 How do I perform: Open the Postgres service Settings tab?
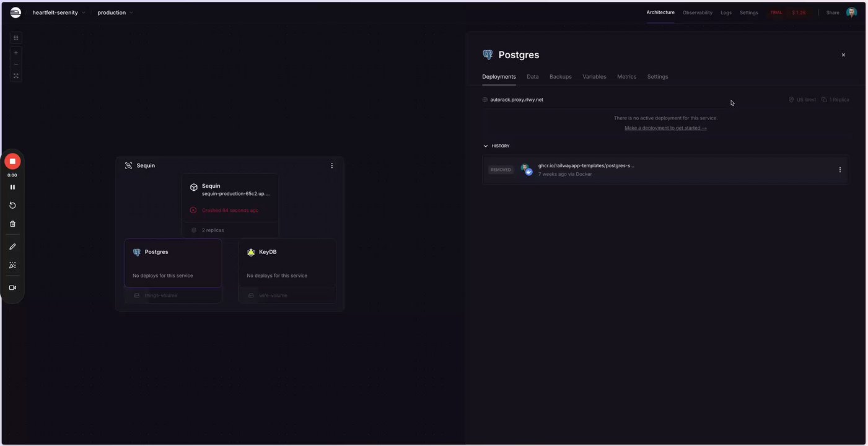[658, 77]
